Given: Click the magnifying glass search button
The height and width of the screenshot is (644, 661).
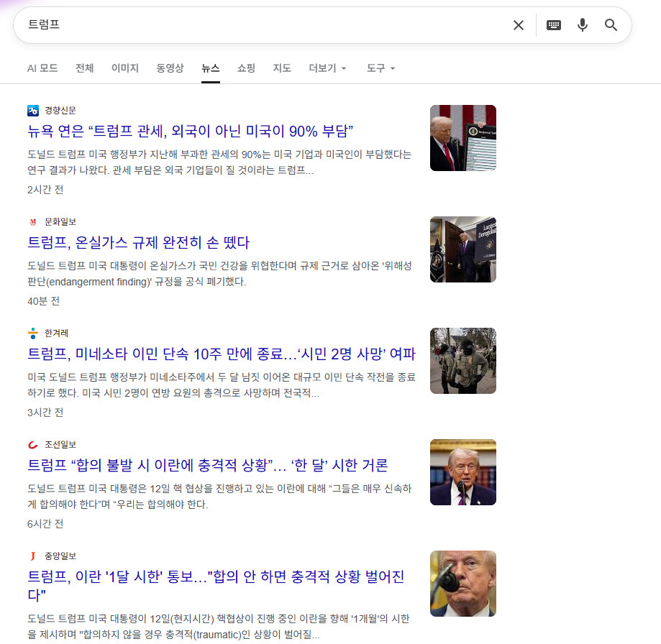Looking at the screenshot, I should click(x=611, y=25).
